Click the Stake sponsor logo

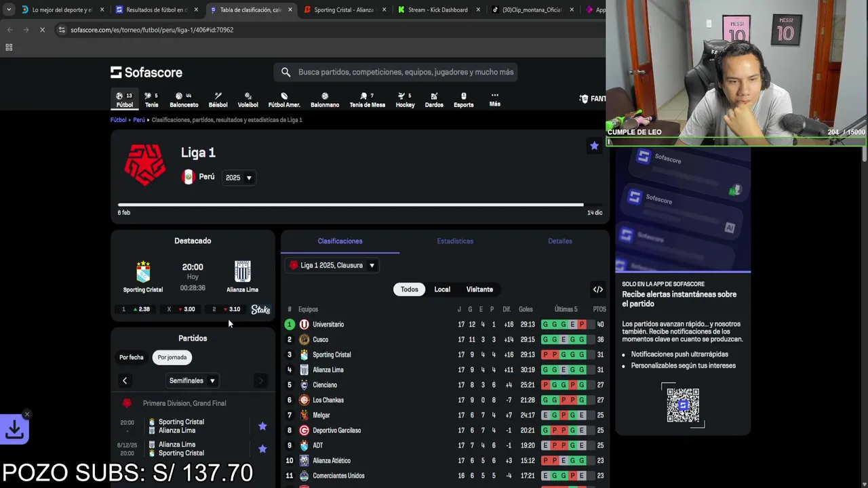(x=260, y=309)
